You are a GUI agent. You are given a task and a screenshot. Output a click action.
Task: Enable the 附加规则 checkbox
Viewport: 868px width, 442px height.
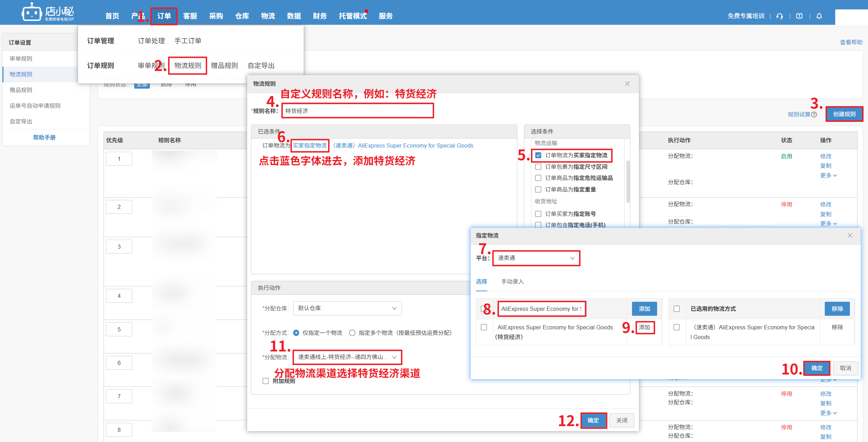(x=266, y=381)
